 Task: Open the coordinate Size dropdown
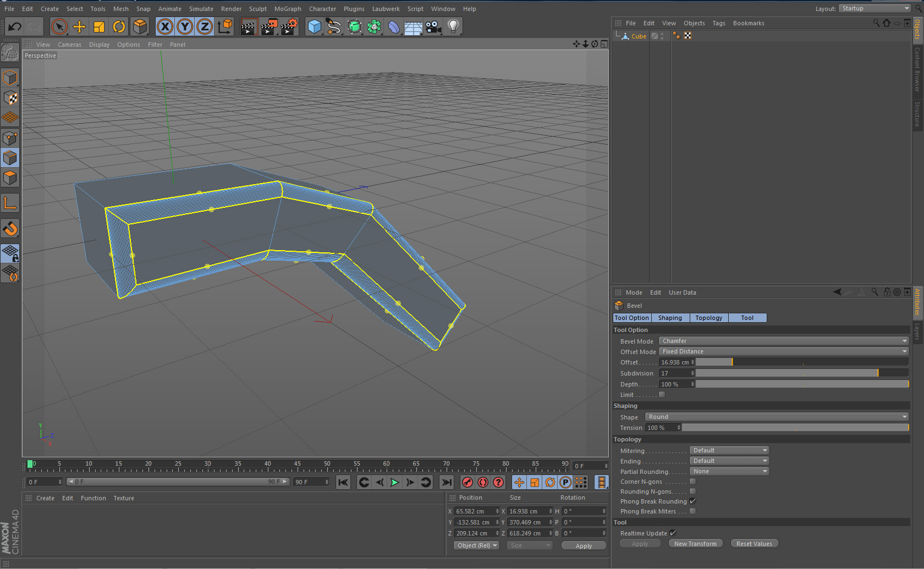(x=529, y=545)
